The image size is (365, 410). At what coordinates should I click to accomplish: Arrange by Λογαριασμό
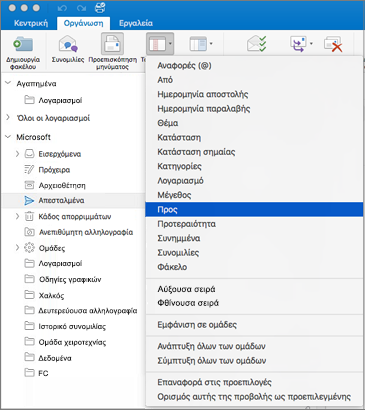(254, 181)
